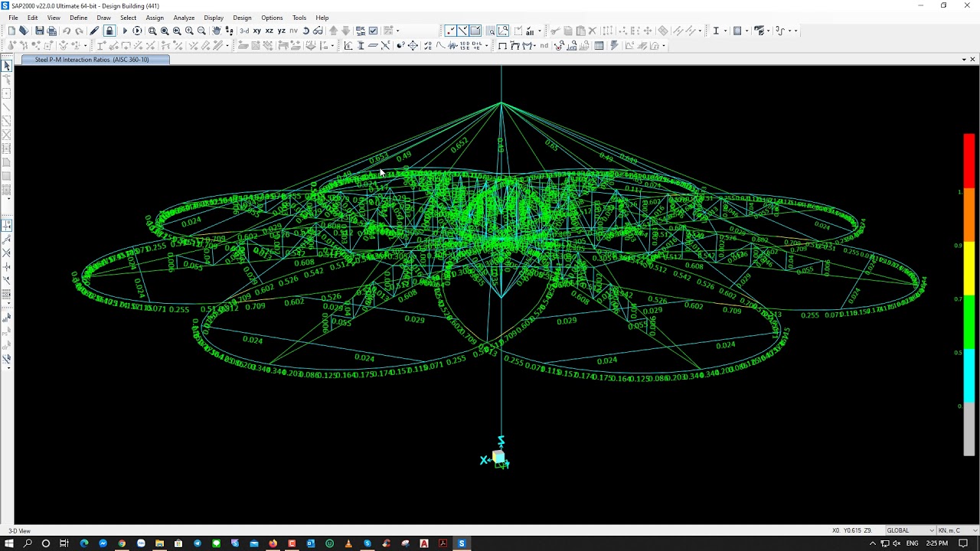Toggle object shrink view icon
This screenshot has height=551, width=980.
coord(361,31)
